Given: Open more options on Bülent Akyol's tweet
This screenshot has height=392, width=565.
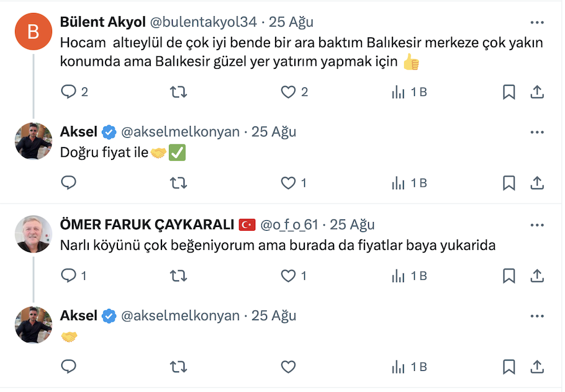Looking at the screenshot, I should (537, 22).
